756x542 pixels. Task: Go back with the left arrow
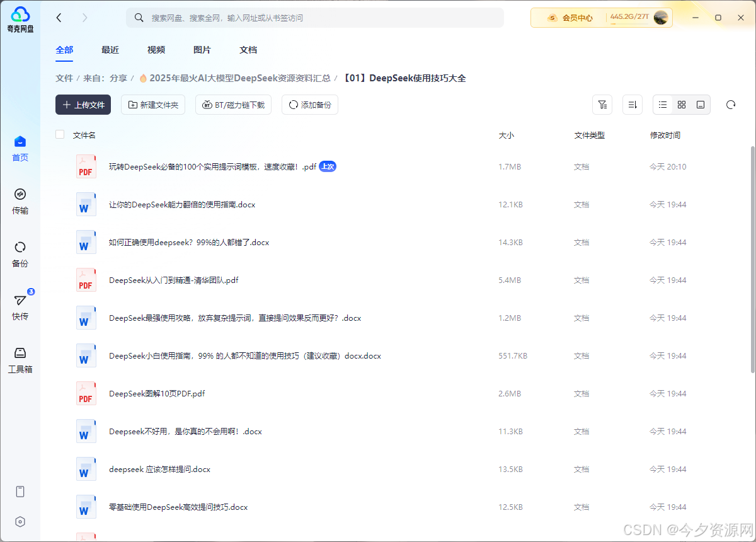click(59, 18)
